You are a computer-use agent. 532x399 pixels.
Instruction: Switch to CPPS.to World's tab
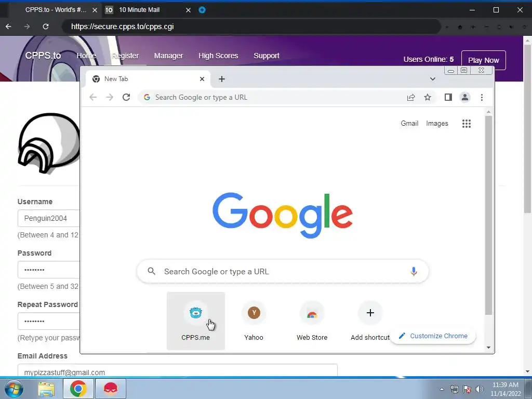pos(54,10)
